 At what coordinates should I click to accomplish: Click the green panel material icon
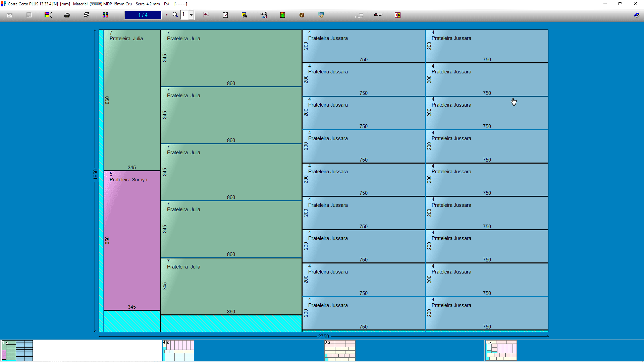tap(283, 15)
